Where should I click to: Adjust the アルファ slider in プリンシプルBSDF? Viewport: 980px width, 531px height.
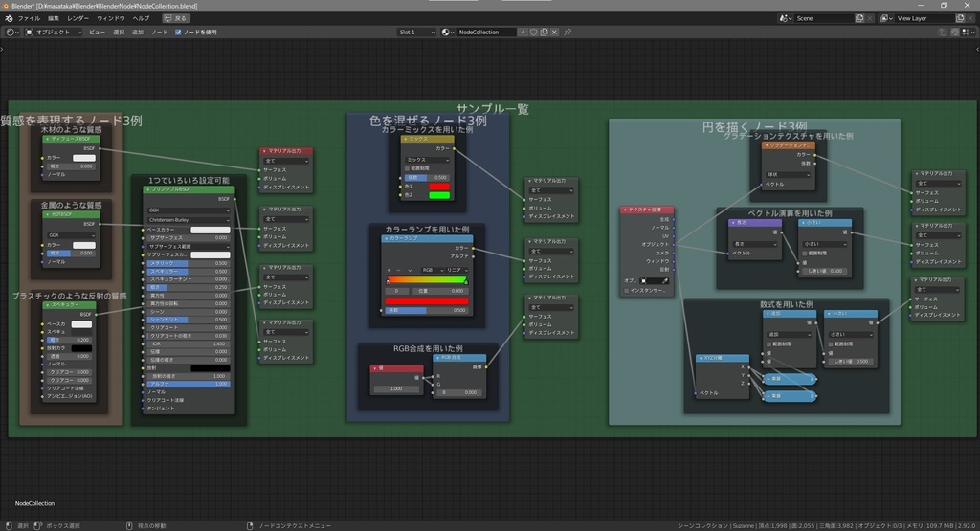[189, 384]
